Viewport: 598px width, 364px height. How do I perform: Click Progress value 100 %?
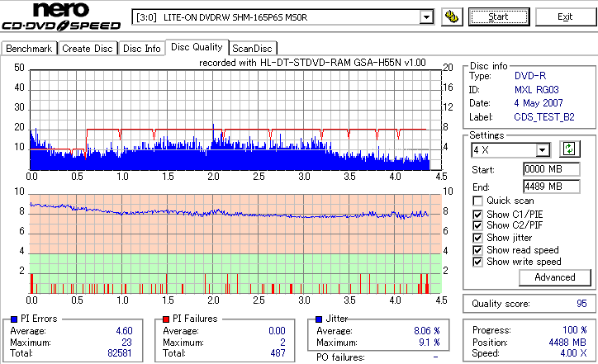pos(574,330)
